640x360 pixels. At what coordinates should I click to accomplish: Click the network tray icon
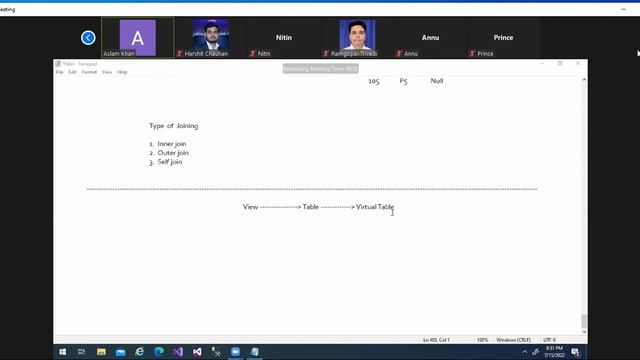pyautogui.click(x=536, y=352)
